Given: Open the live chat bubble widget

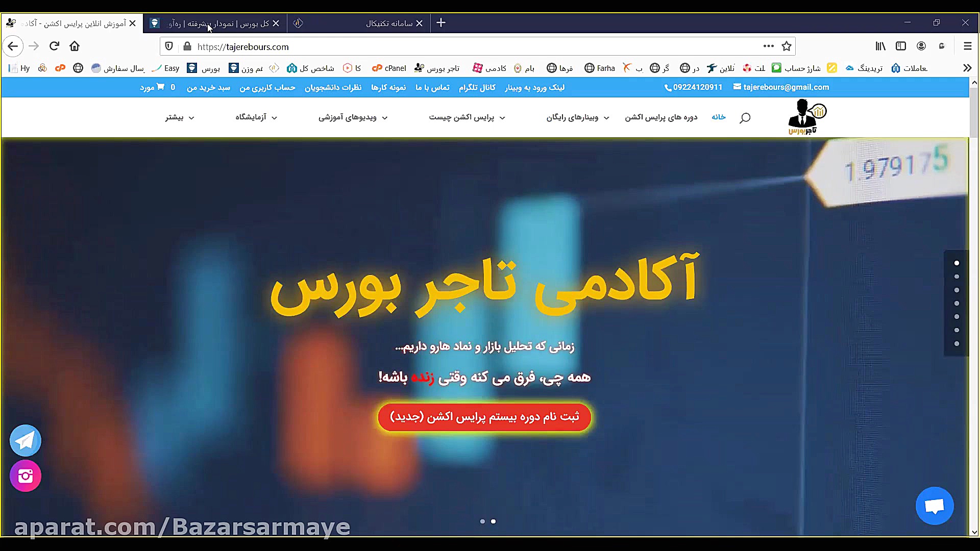Looking at the screenshot, I should 935,506.
